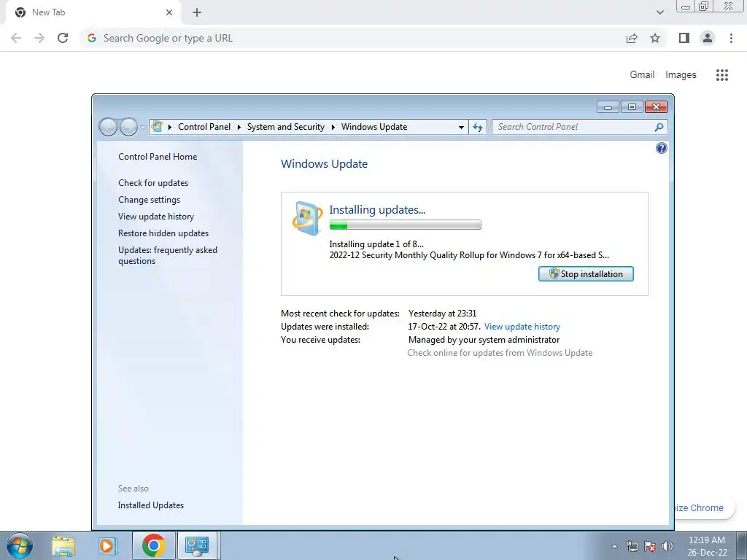Open recent pages dropdown next to nav arrows

(x=143, y=127)
